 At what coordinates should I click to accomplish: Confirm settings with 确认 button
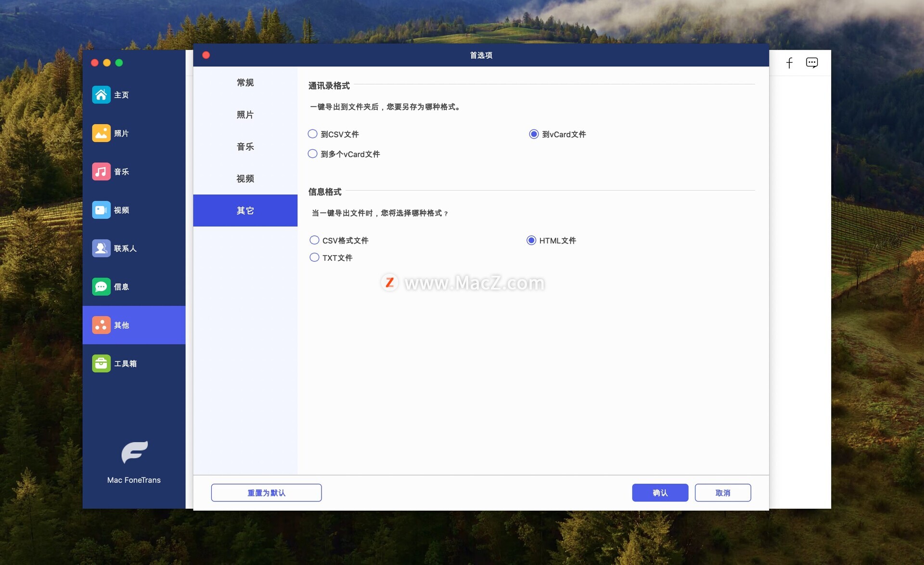[x=660, y=493]
